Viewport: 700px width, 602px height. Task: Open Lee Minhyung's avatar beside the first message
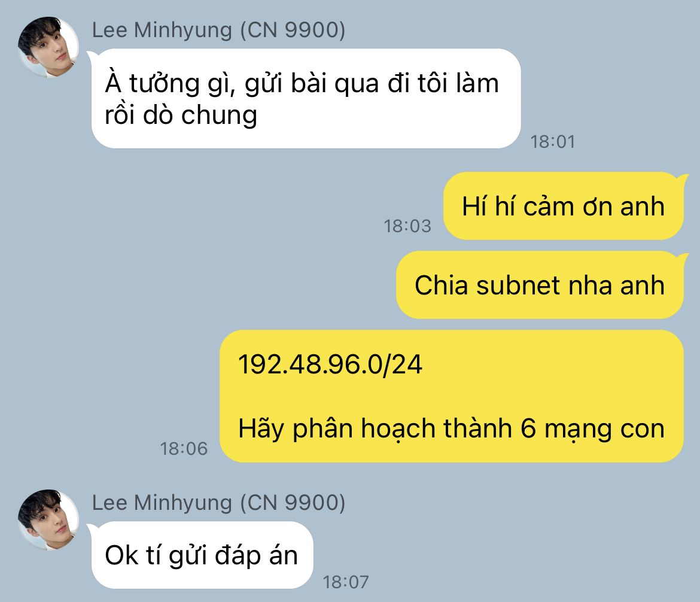pyautogui.click(x=48, y=47)
